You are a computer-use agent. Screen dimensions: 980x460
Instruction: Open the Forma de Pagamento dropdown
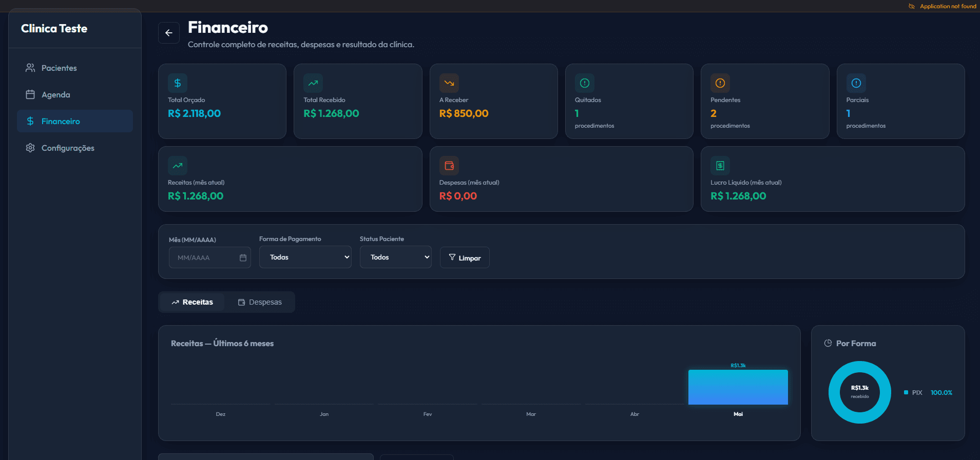[305, 257]
